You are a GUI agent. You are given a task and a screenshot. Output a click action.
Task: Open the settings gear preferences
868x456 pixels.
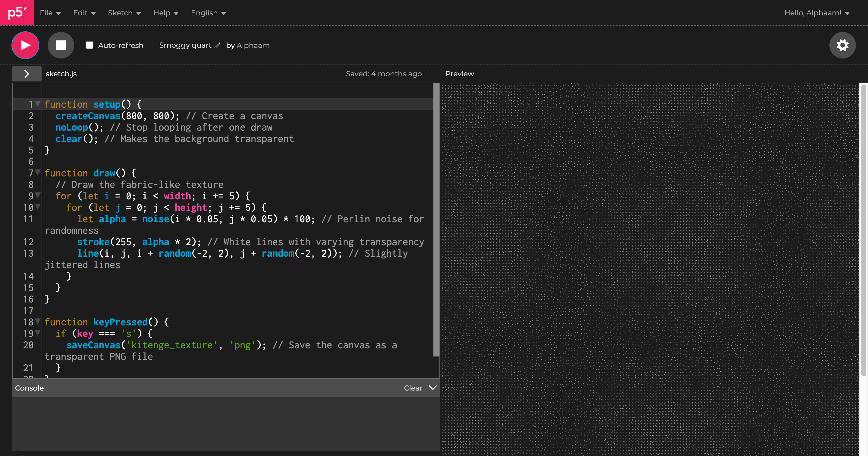842,45
